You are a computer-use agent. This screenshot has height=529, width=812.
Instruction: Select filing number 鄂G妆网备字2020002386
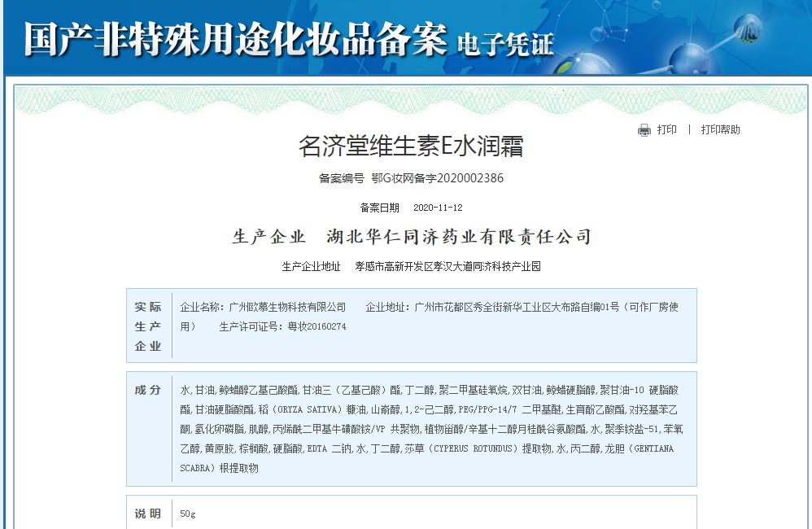point(438,178)
